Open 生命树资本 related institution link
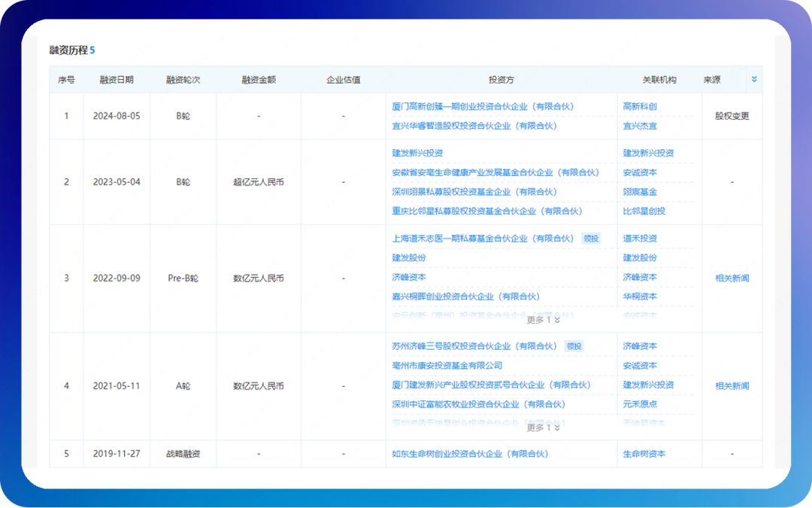This screenshot has width=812, height=508. tap(644, 454)
